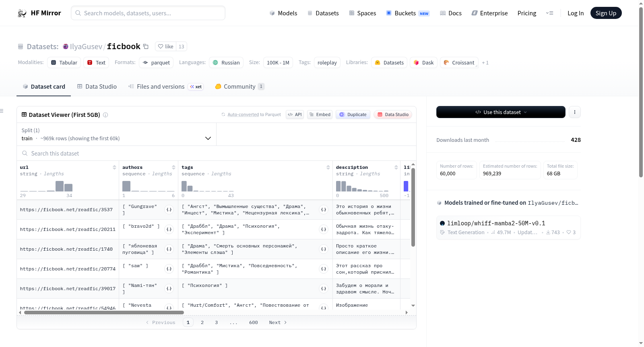644x347 pixels.
Task: Open Models in top navigation
Action: (x=283, y=13)
